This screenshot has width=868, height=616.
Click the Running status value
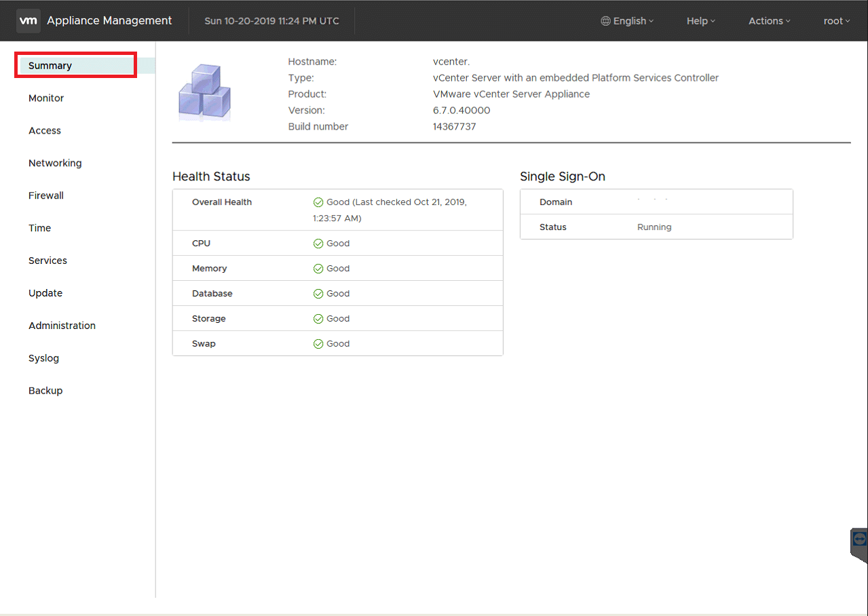pos(654,227)
